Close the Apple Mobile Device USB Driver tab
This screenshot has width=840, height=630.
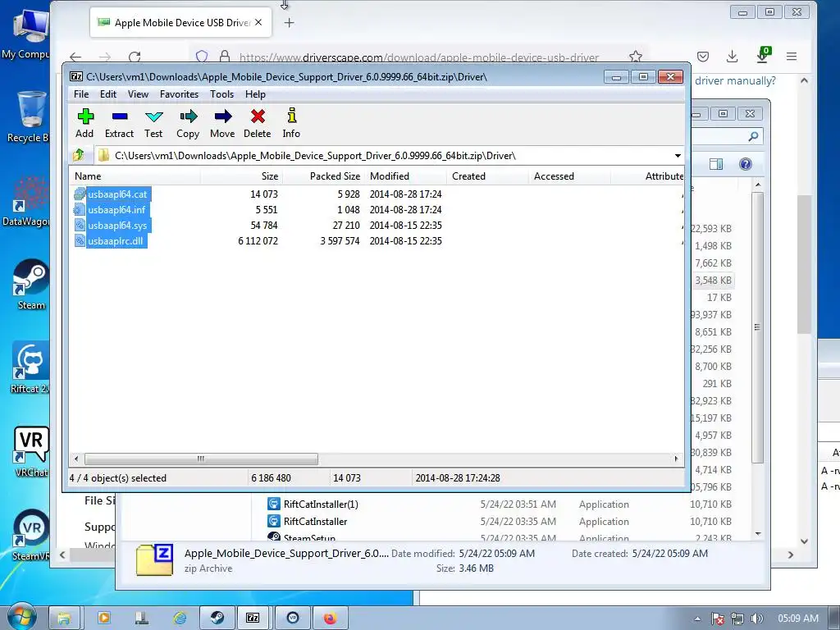[x=258, y=22]
